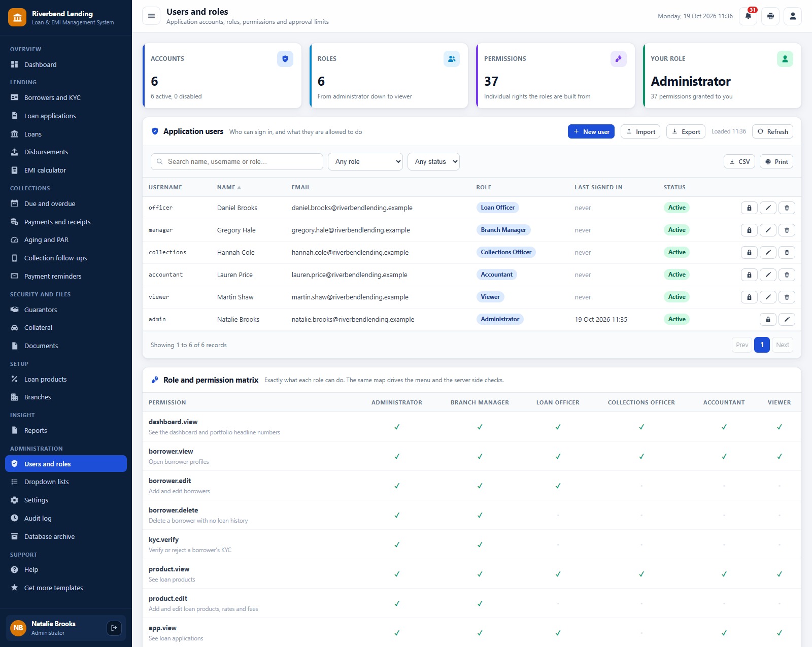Click lock icon for Daniel Brooks row
The image size is (812, 647).
[x=749, y=208]
